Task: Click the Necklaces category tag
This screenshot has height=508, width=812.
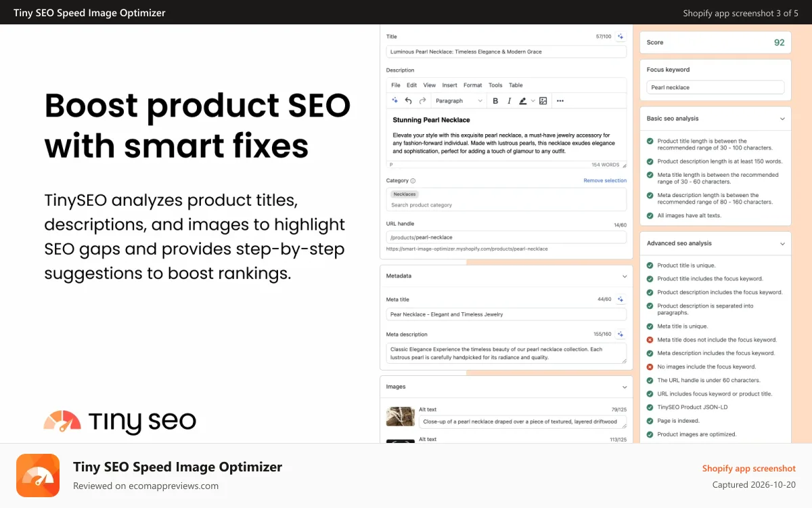Action: coord(405,194)
